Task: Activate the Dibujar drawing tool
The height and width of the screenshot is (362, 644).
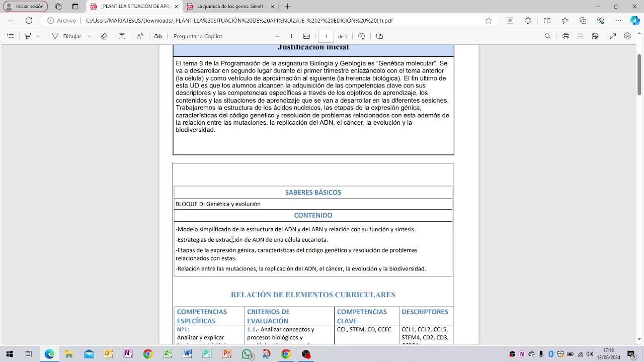Action: (66, 36)
